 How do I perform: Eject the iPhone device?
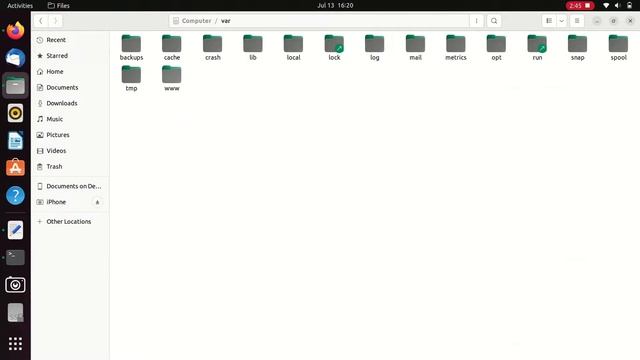(x=97, y=202)
